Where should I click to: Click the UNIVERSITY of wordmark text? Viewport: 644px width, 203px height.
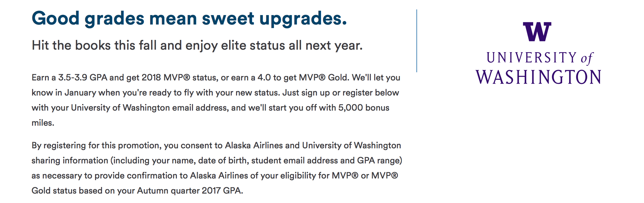click(x=539, y=58)
